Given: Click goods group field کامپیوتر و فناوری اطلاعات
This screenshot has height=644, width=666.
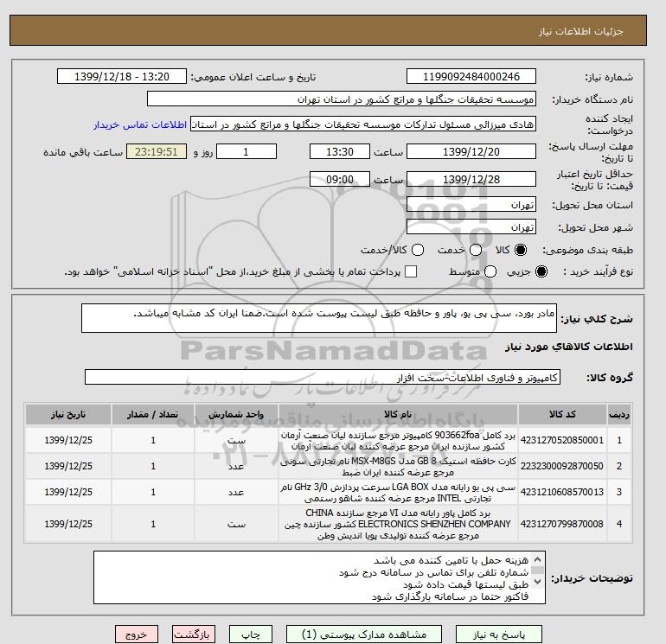Looking at the screenshot, I should pos(323,378).
